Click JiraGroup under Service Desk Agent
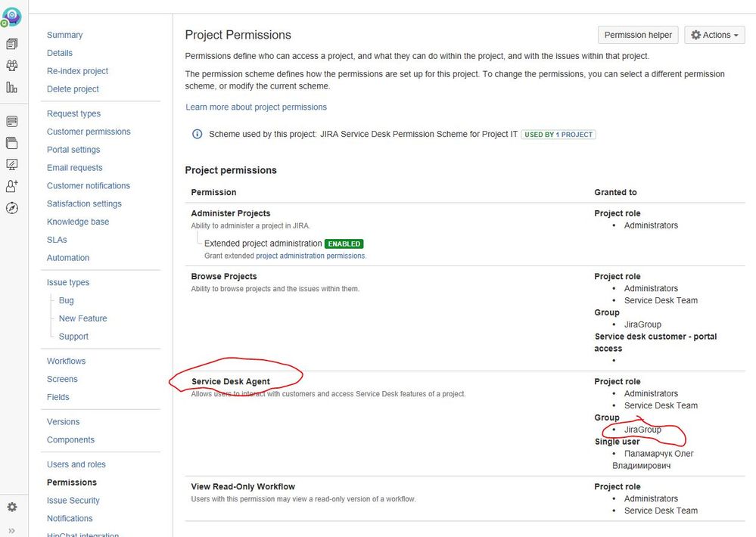Screen dimensions: 756x537 coord(642,430)
